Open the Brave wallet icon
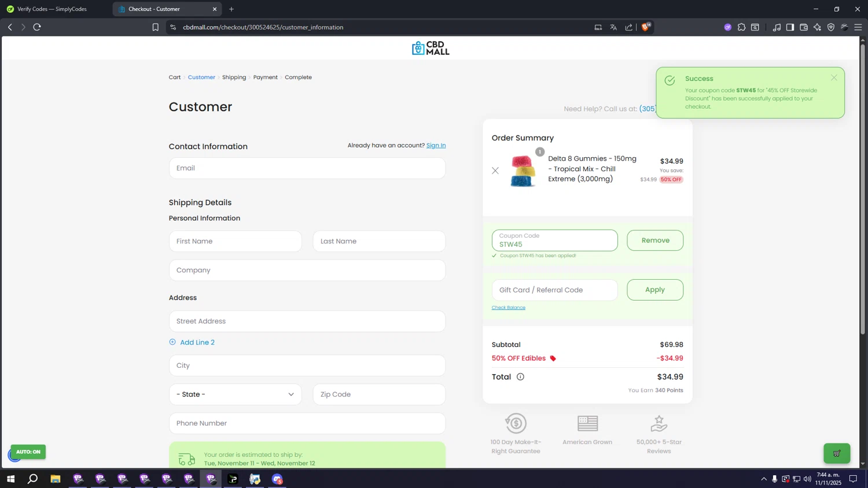The height and width of the screenshot is (488, 868). pyautogui.click(x=804, y=27)
